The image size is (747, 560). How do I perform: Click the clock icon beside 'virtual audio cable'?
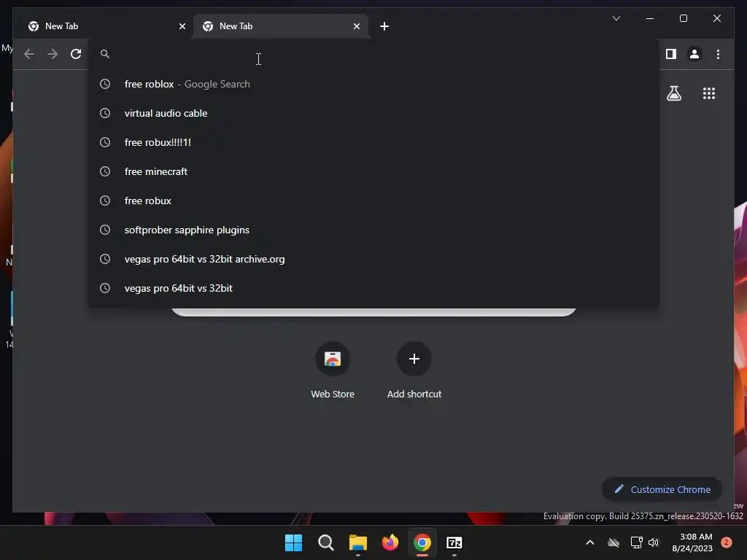pos(105,113)
